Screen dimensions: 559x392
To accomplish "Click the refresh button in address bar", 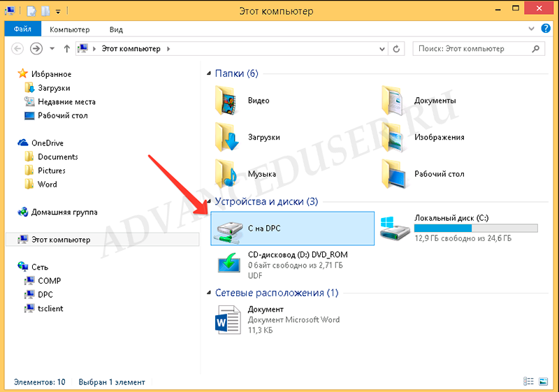I will tap(397, 49).
